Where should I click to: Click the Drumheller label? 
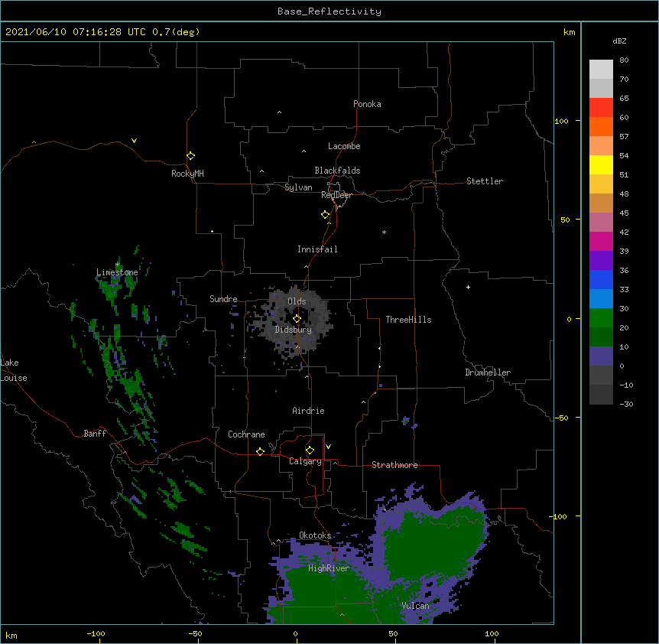point(488,372)
